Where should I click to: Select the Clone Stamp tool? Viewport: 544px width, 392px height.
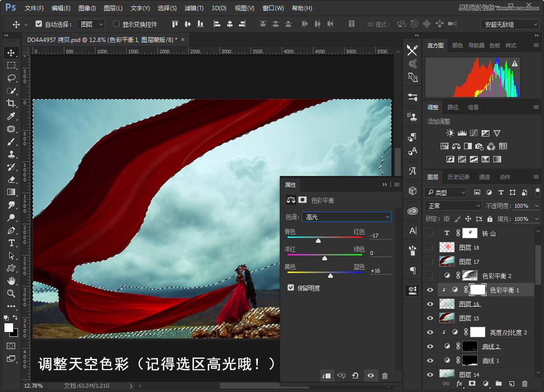[11, 155]
